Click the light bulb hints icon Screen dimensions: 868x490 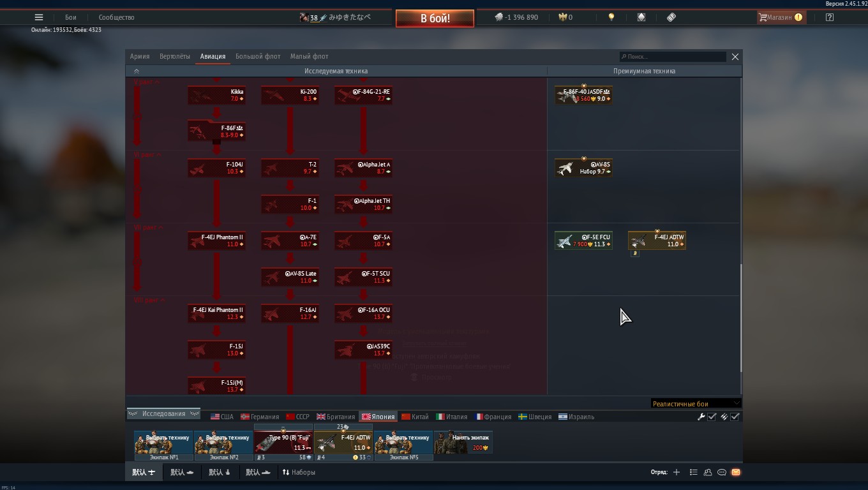pyautogui.click(x=611, y=17)
